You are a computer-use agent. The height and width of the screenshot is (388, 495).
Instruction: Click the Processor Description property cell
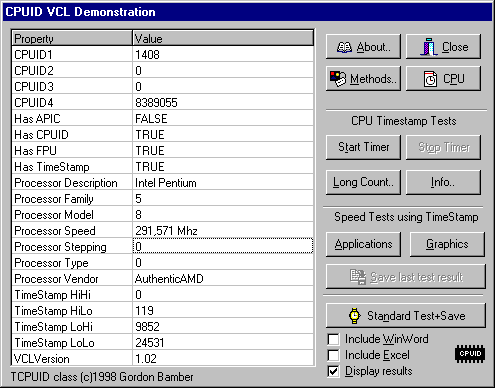[72, 182]
